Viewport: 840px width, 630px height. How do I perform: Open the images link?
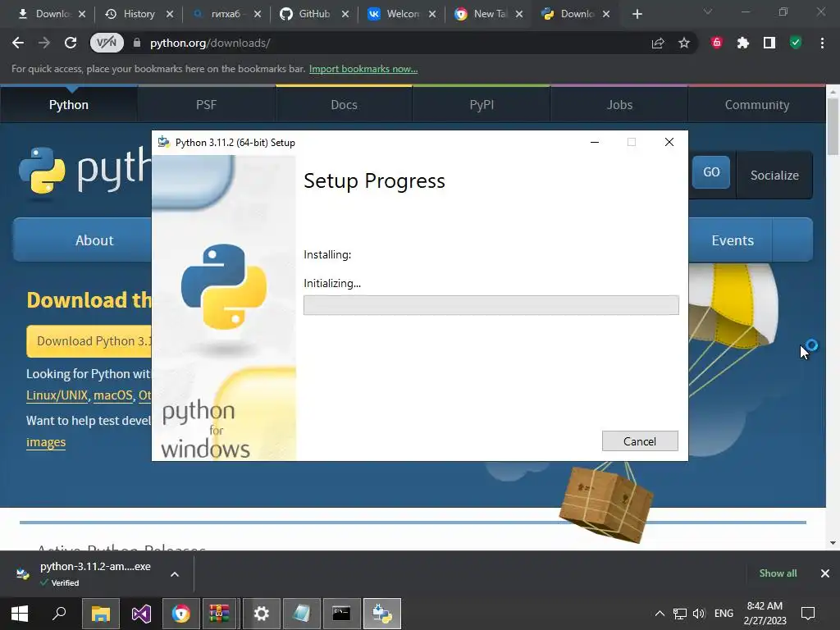[46, 442]
